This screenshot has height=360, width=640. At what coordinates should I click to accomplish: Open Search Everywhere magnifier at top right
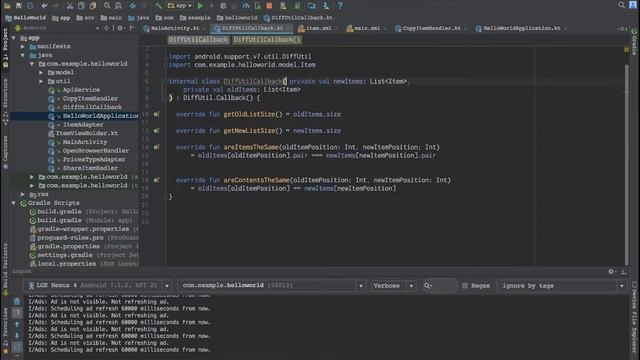click(621, 5)
